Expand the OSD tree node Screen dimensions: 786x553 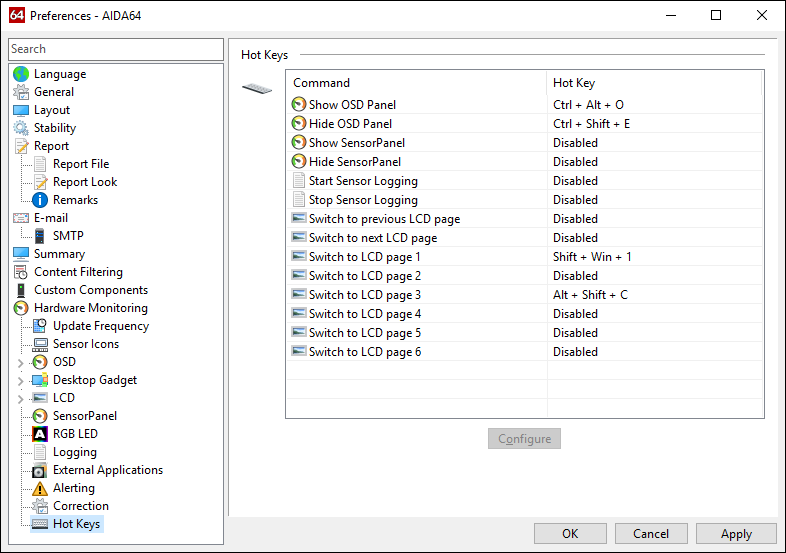click(20, 362)
